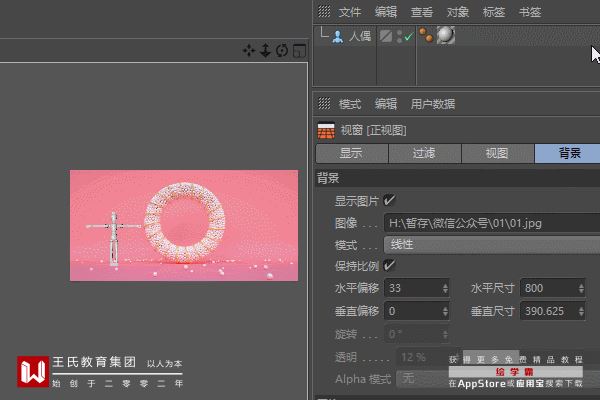Viewport: 600px width, 400px height.
Task: Click the 水平尺寸 stepper arrows
Action: coord(581,288)
